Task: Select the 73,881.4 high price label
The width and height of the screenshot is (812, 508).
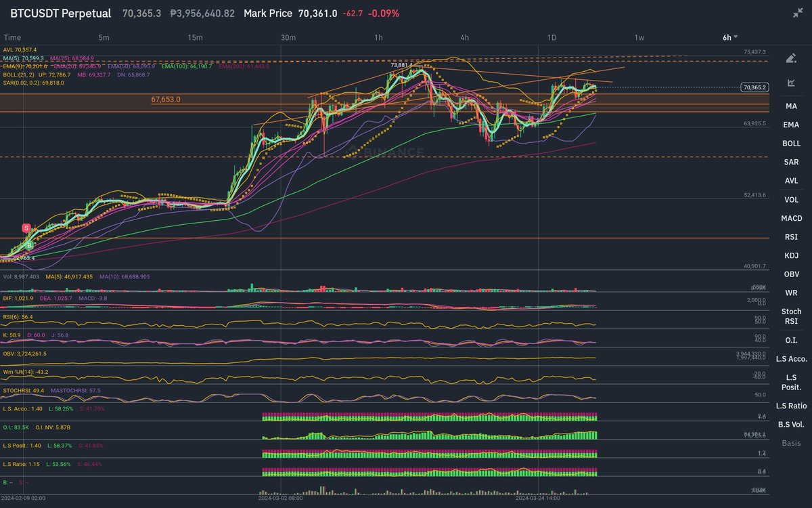Action: (402, 65)
